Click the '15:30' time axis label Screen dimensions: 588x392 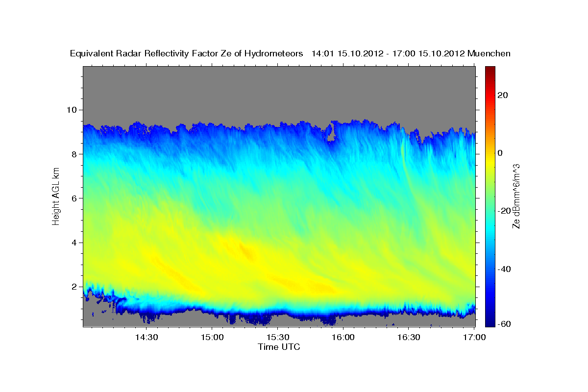click(x=277, y=337)
